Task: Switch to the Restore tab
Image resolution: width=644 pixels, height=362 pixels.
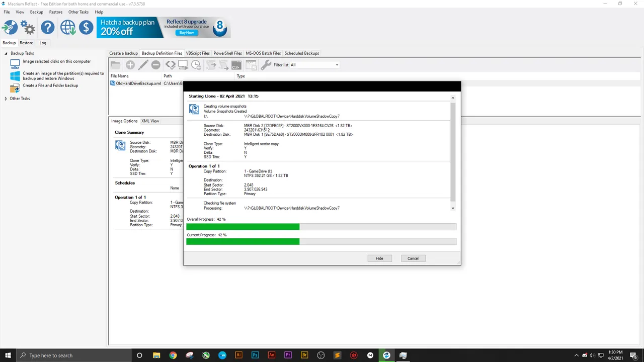Action: coord(26,43)
